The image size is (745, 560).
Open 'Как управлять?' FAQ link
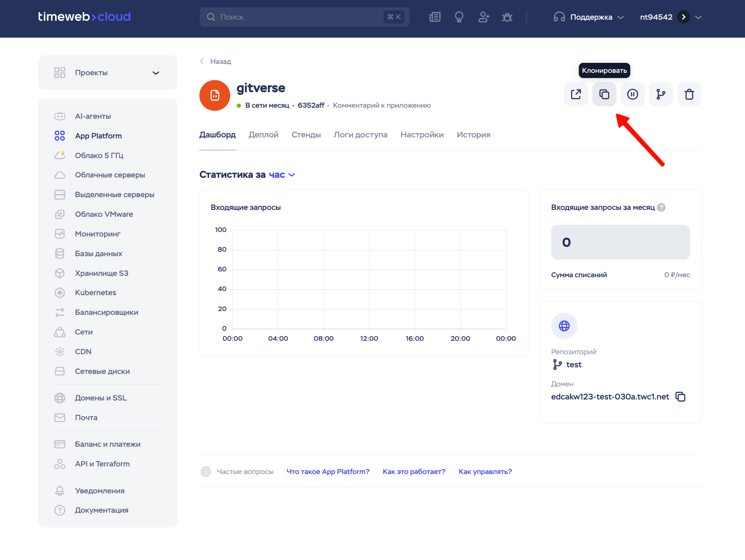point(485,472)
